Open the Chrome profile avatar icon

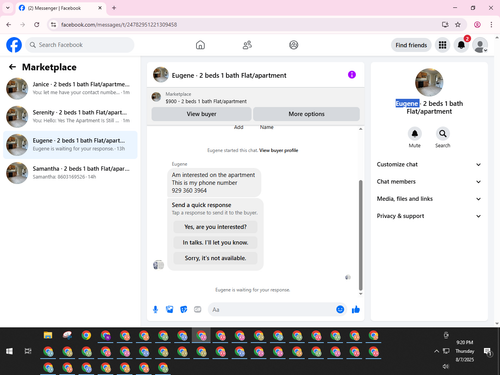click(477, 24)
